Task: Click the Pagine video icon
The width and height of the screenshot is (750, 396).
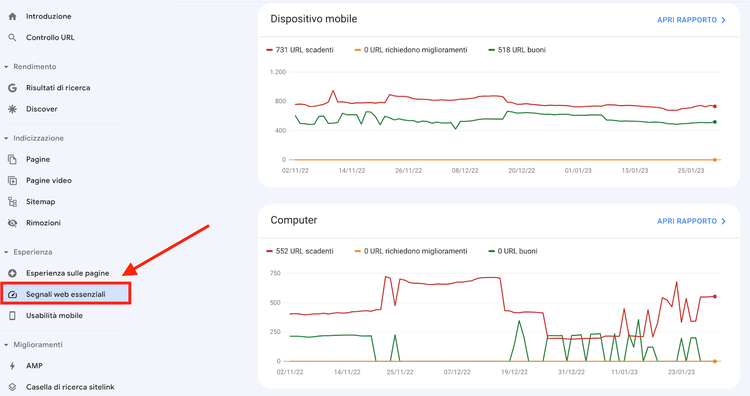Action: tap(12, 180)
